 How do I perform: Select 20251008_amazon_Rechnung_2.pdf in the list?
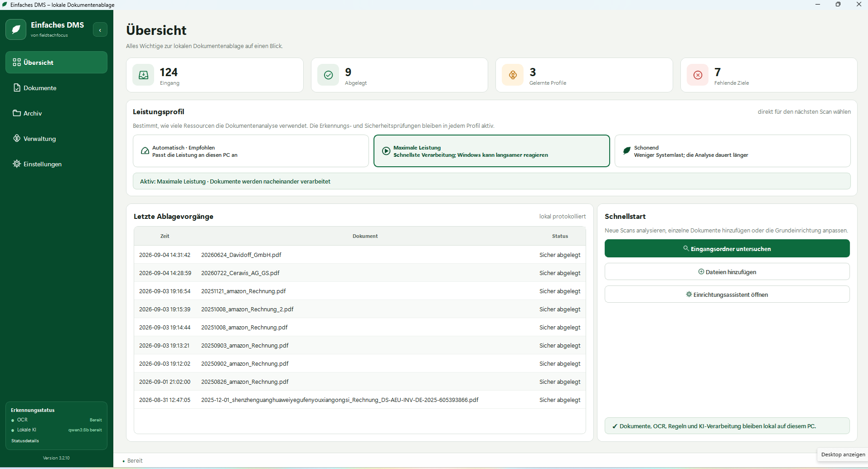point(360,309)
